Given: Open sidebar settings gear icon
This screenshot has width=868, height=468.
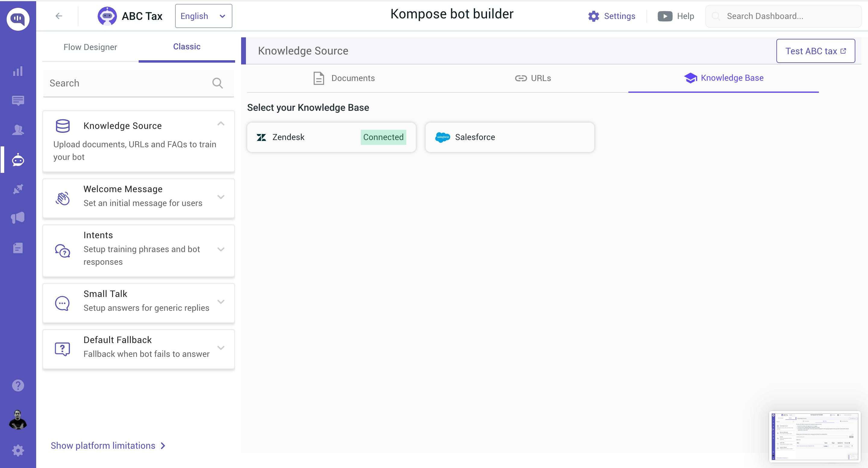Looking at the screenshot, I should pyautogui.click(x=18, y=451).
